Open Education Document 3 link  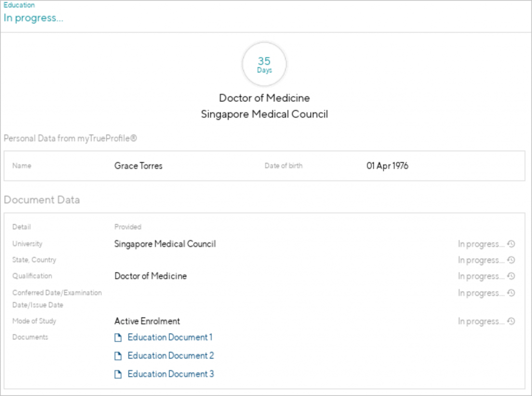[170, 374]
